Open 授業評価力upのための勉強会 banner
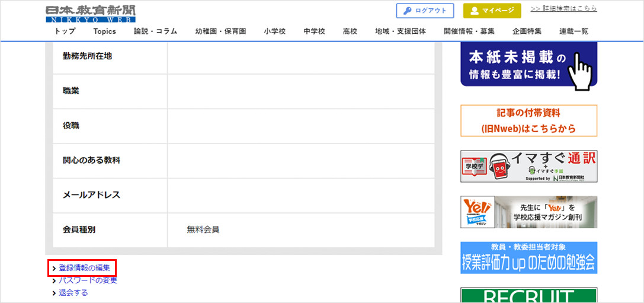The image size is (644, 303). [529, 257]
